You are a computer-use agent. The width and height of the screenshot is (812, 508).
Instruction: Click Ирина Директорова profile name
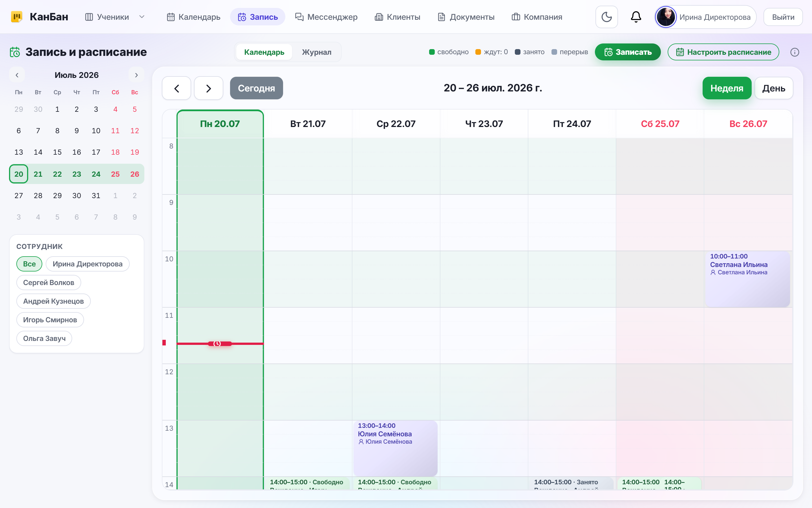click(715, 17)
